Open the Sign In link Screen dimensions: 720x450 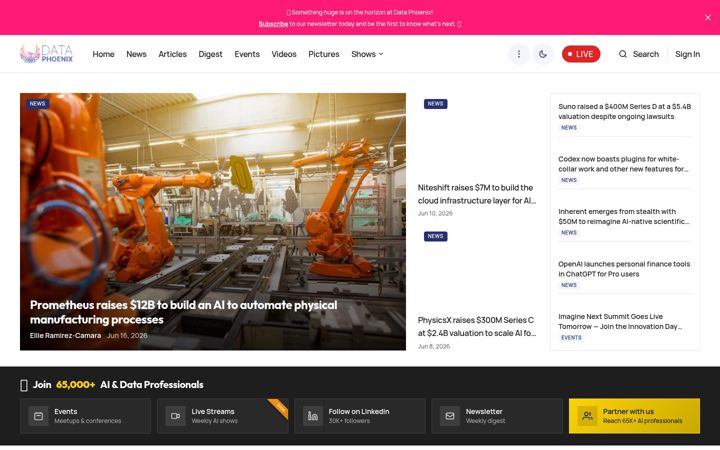687,54
